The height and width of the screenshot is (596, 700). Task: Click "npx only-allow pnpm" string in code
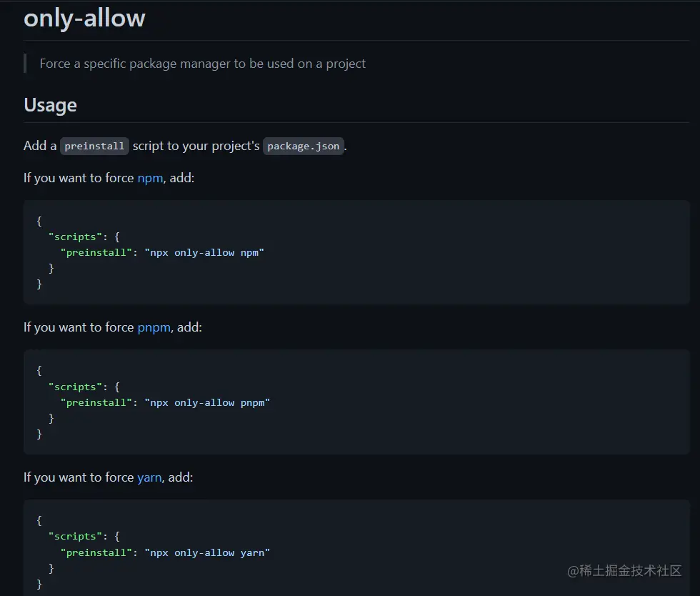point(207,402)
